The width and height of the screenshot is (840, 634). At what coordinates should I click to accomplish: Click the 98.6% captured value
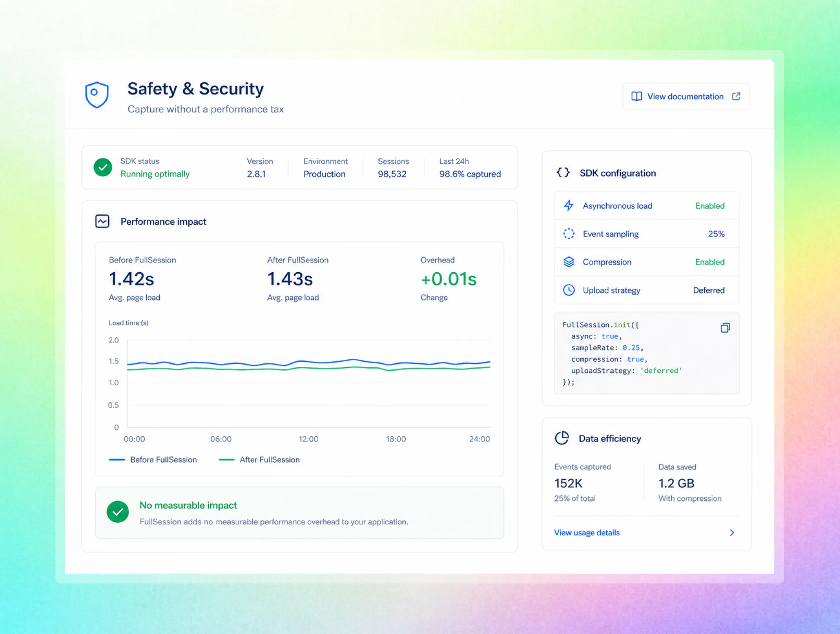(470, 174)
